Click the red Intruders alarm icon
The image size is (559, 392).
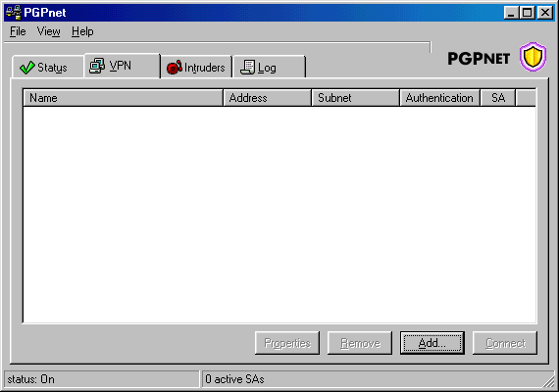coord(175,67)
